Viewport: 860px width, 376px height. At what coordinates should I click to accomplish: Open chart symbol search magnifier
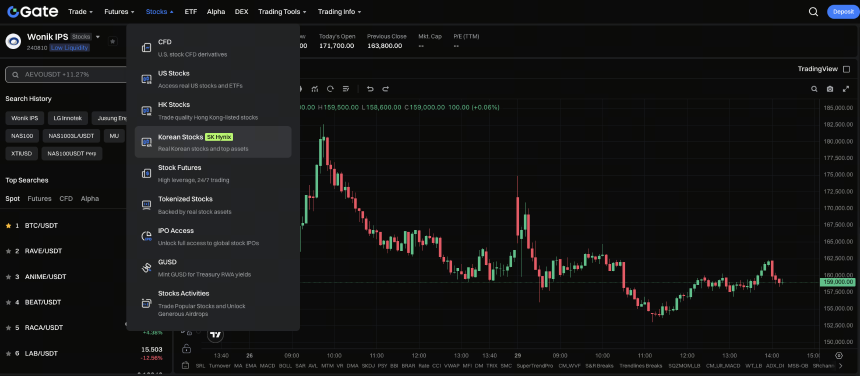(x=814, y=89)
